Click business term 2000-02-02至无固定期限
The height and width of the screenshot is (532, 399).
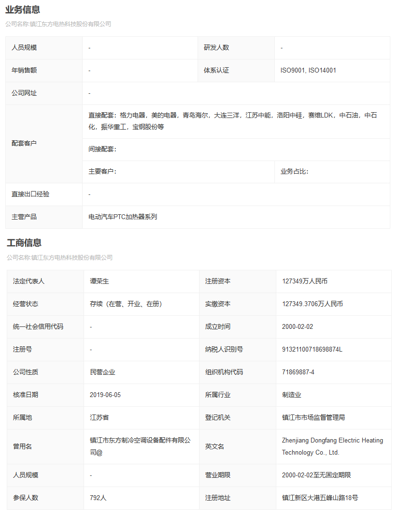click(316, 475)
